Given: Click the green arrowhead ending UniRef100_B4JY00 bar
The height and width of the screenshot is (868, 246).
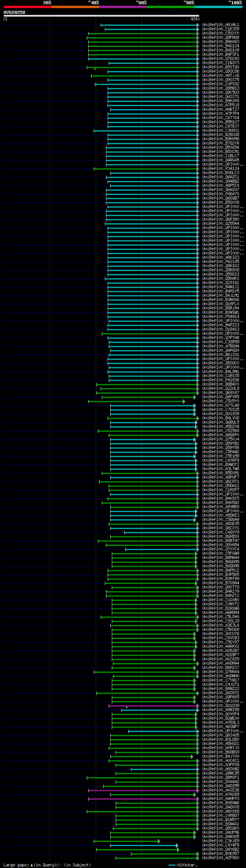Looking at the screenshot, I should click(192, 756).
